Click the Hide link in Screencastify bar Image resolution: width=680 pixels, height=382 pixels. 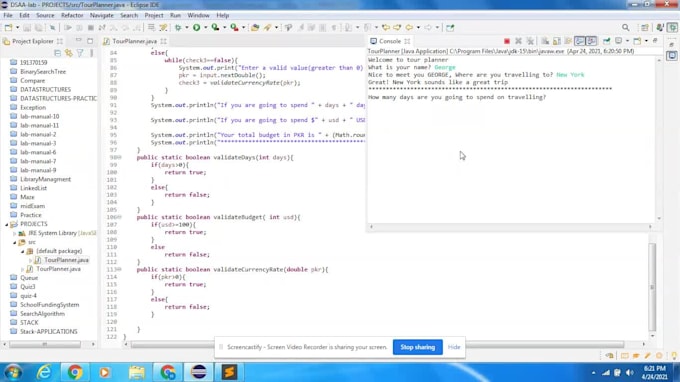pyautogui.click(x=454, y=347)
